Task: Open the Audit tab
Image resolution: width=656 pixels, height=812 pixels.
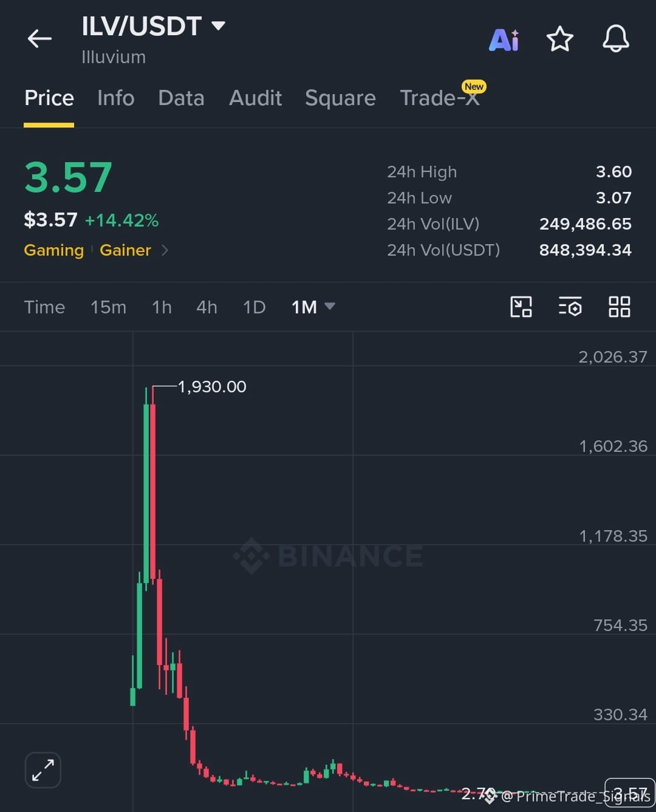Action: point(255,98)
